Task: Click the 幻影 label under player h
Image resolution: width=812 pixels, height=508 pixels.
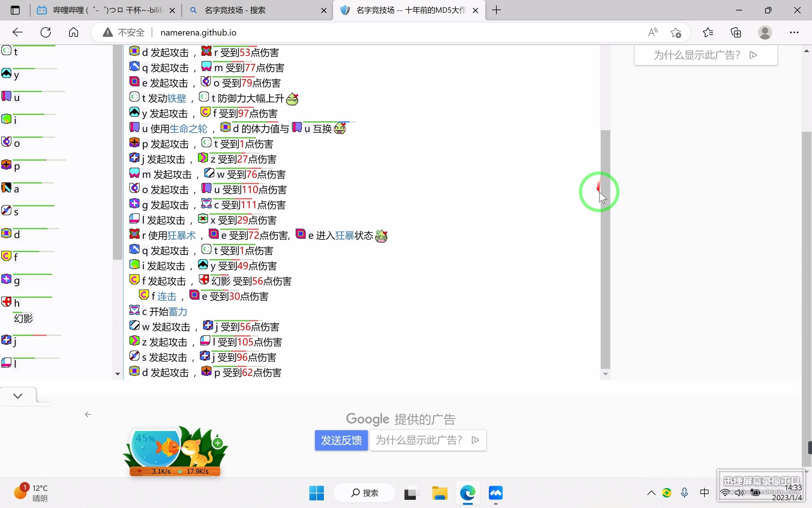Action: (23, 318)
